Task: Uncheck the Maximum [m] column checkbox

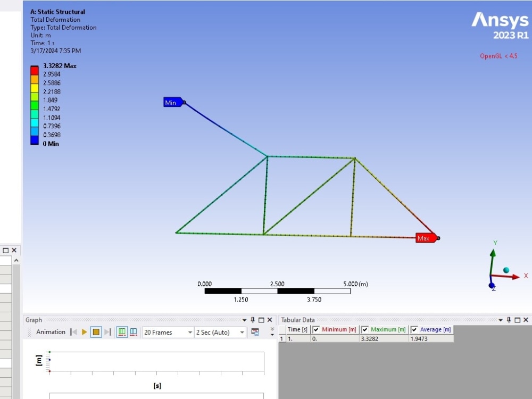Action: (364, 329)
